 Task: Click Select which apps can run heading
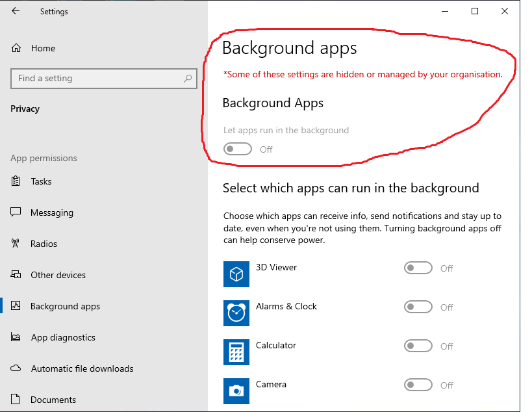click(351, 188)
